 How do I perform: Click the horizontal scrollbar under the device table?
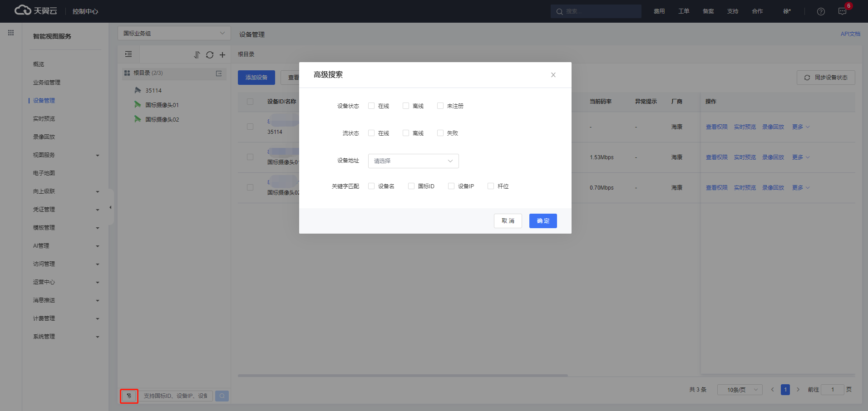(x=403, y=376)
